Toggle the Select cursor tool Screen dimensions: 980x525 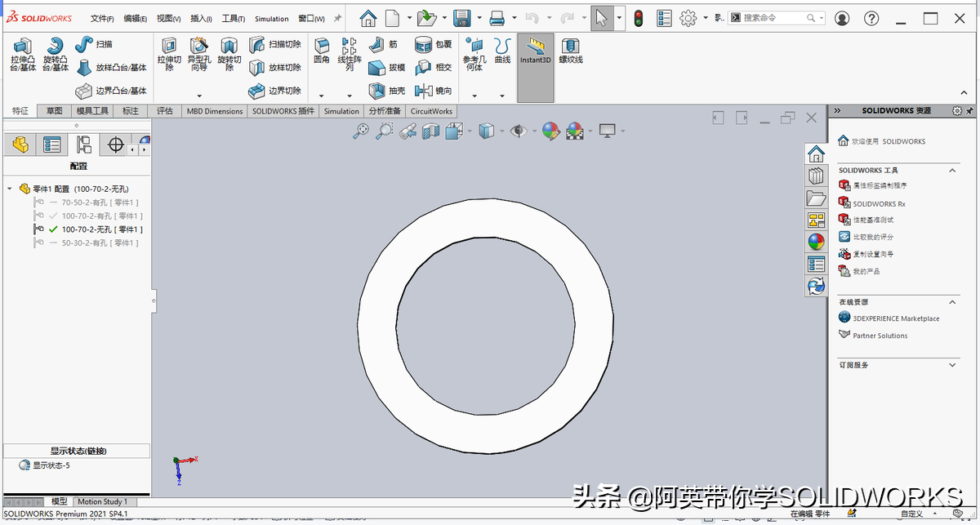coord(602,18)
